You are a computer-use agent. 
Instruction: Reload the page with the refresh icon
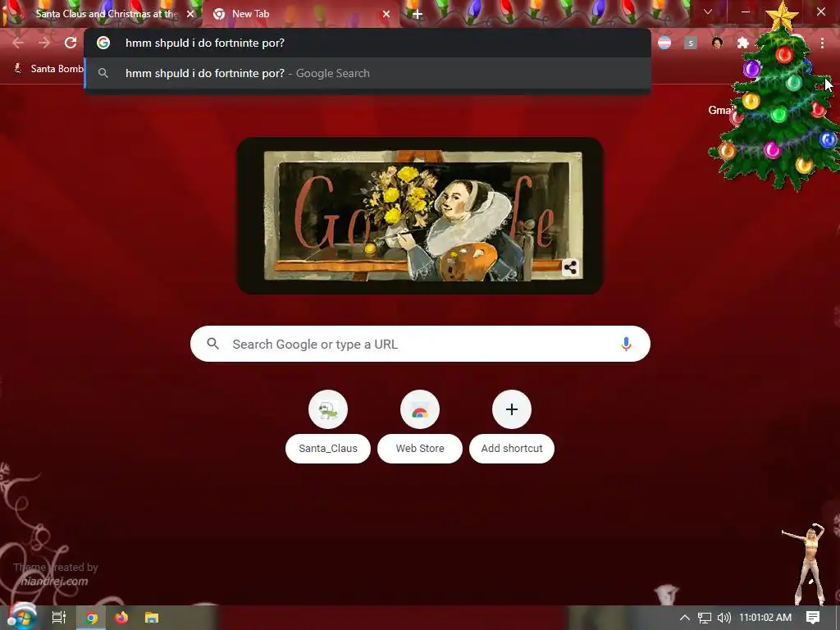(x=71, y=43)
